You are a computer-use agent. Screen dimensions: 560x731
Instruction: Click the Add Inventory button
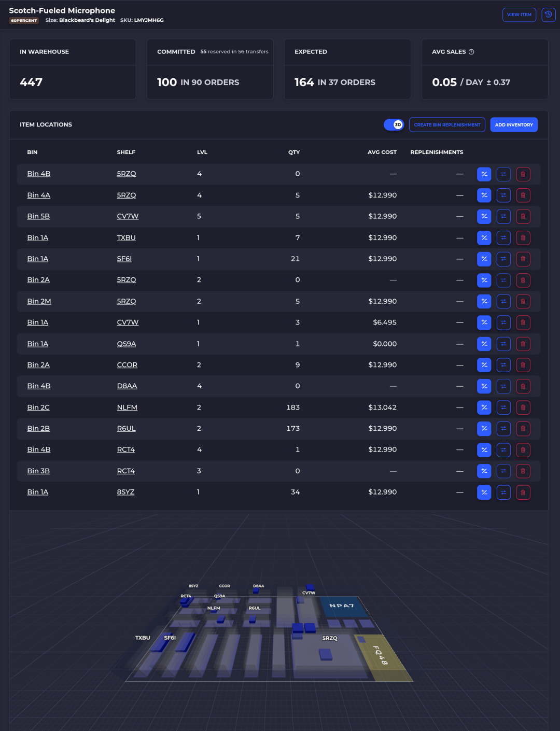pyautogui.click(x=514, y=125)
